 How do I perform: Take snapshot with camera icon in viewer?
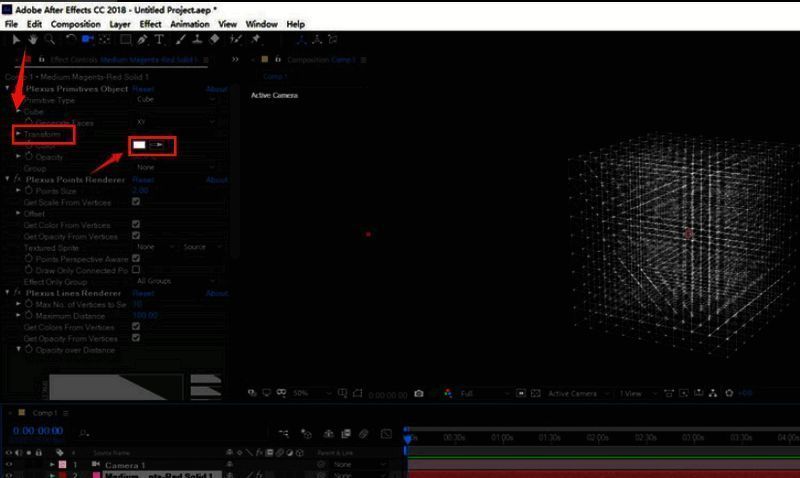pos(419,394)
